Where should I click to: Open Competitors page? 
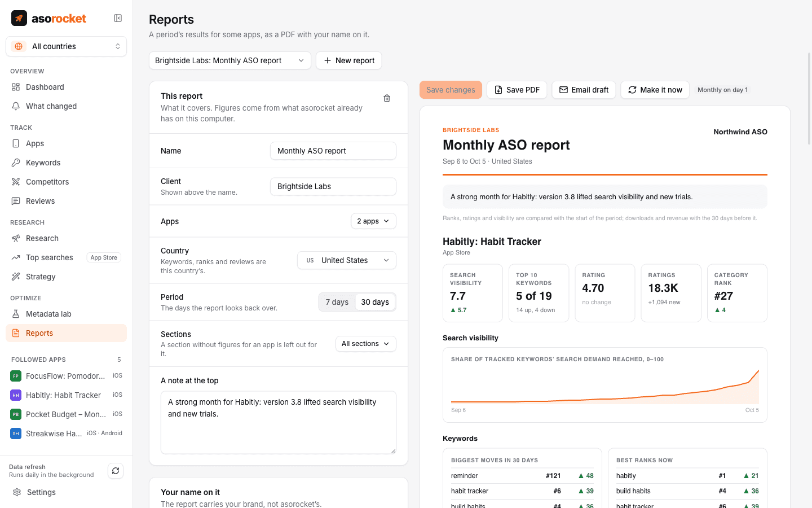pos(67,182)
